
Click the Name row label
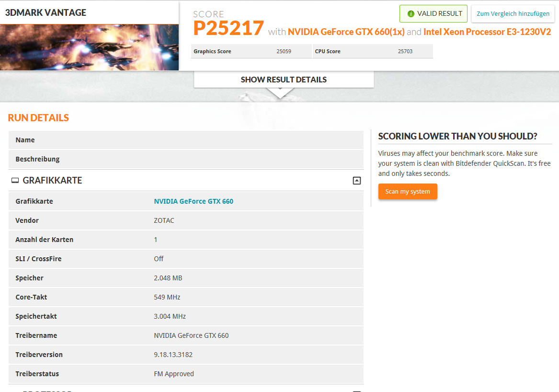point(25,140)
